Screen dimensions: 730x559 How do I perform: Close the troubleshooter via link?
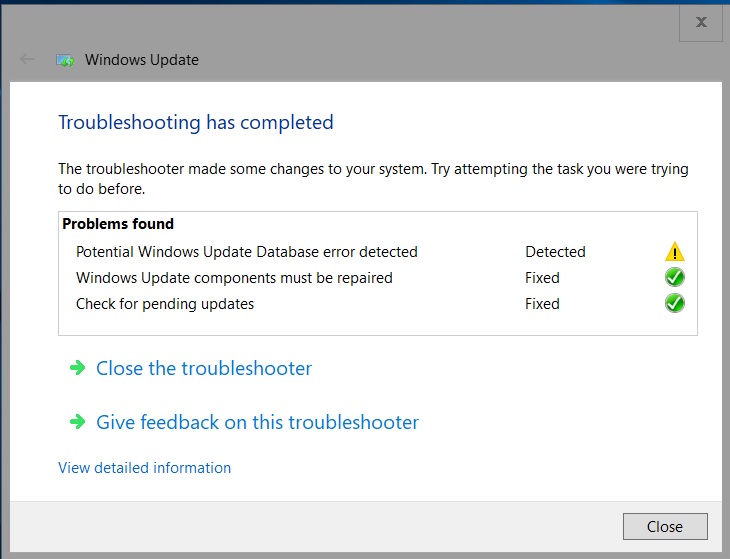coord(204,368)
